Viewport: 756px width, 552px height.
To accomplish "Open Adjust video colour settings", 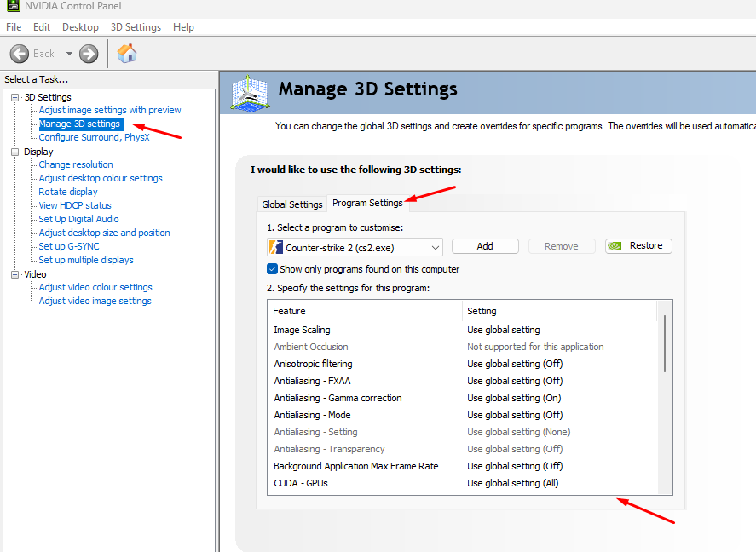I will (95, 287).
